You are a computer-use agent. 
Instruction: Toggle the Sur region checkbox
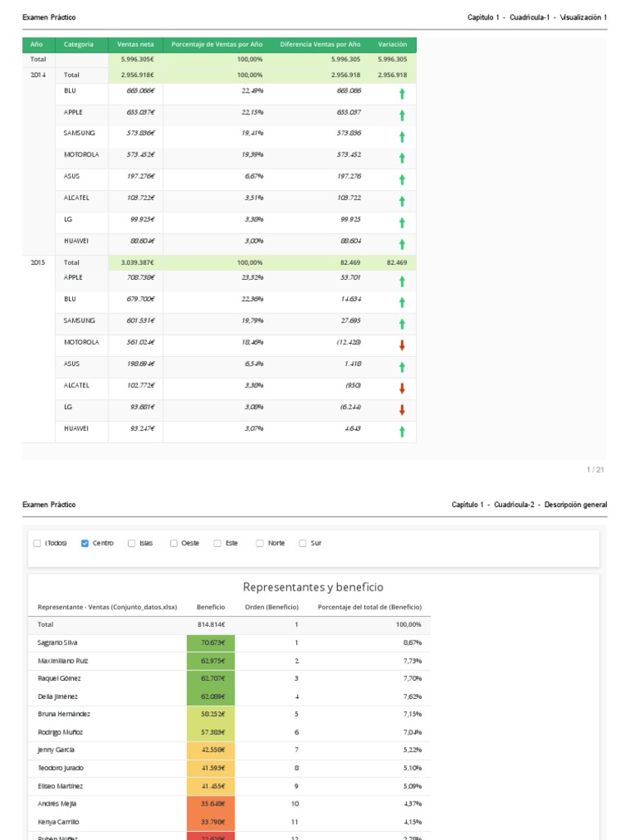coord(303,543)
